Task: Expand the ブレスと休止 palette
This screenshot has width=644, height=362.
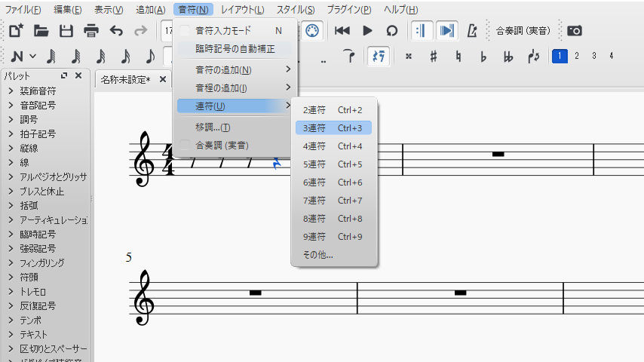Action: tap(11, 192)
